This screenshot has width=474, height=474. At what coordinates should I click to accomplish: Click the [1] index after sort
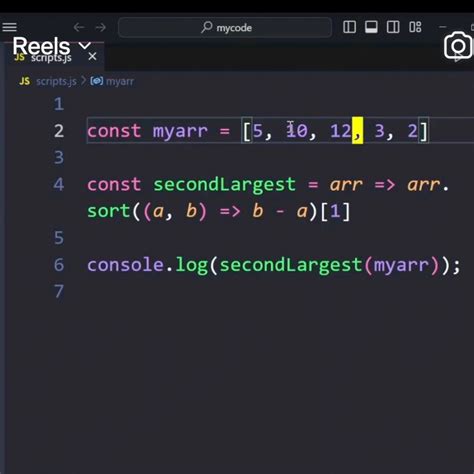tap(335, 211)
